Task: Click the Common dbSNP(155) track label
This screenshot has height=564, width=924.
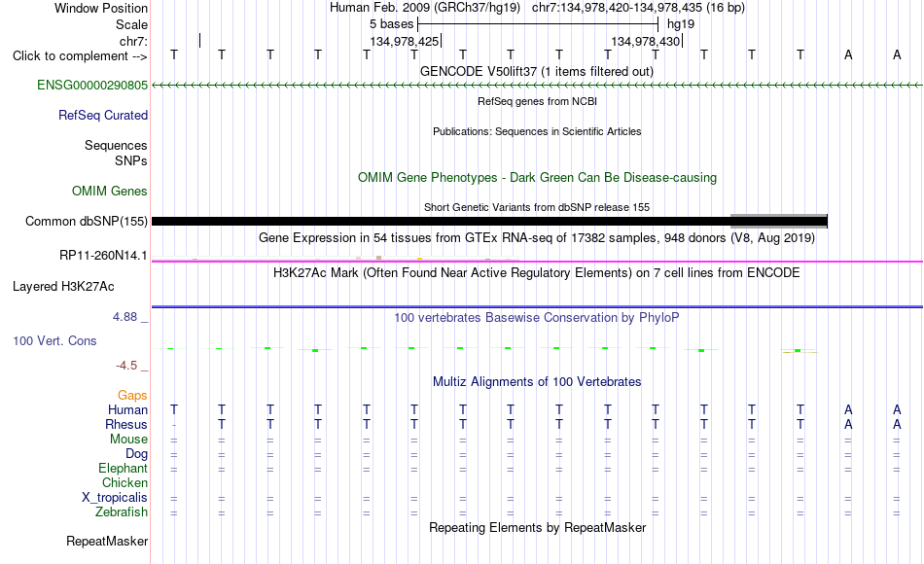Action: point(87,222)
